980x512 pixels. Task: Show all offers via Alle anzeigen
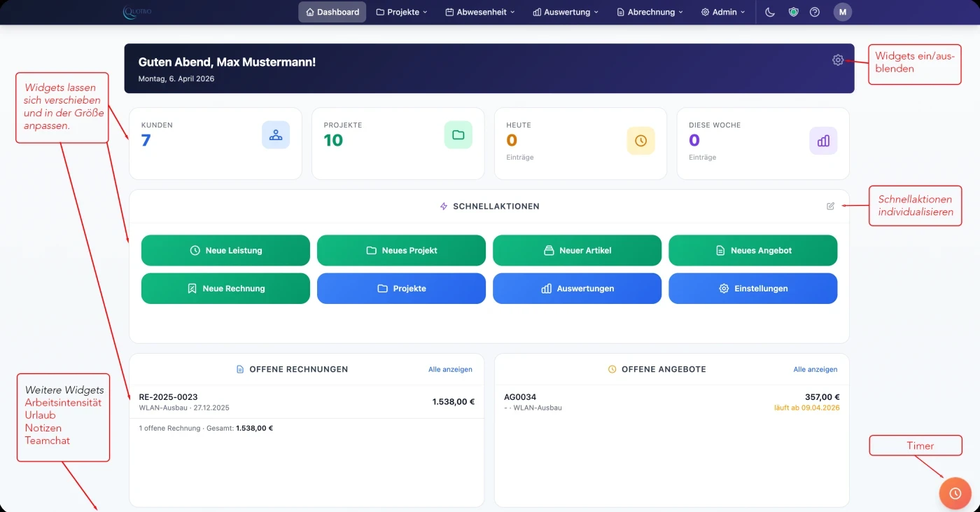815,369
